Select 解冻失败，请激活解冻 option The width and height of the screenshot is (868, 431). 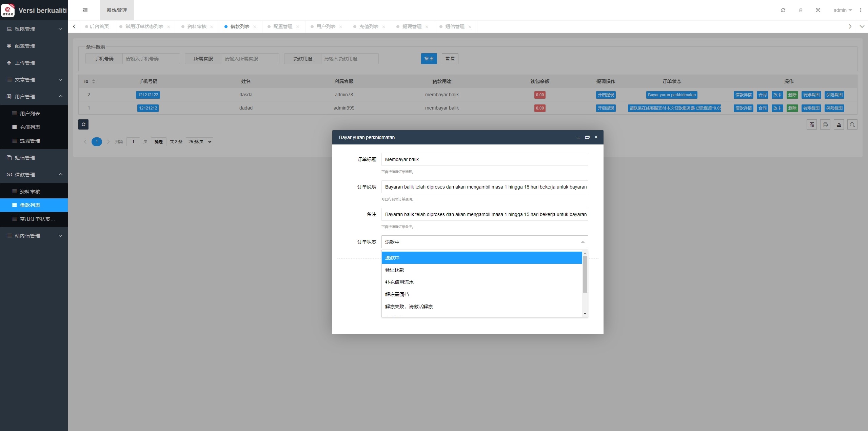482,307
